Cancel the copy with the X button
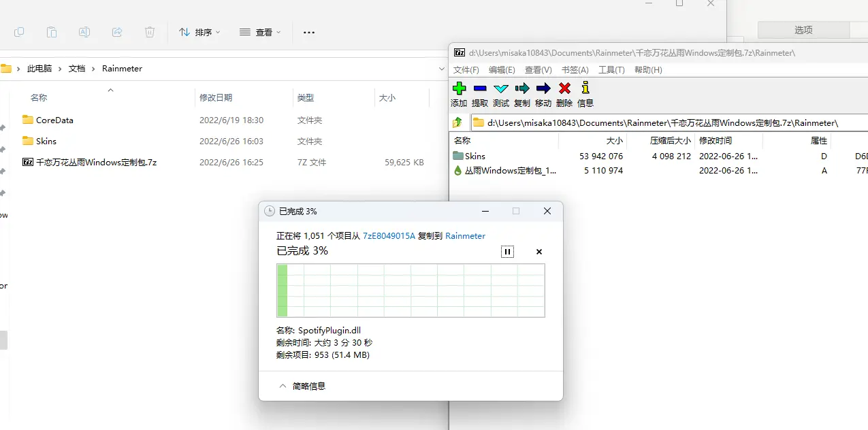 (x=539, y=252)
